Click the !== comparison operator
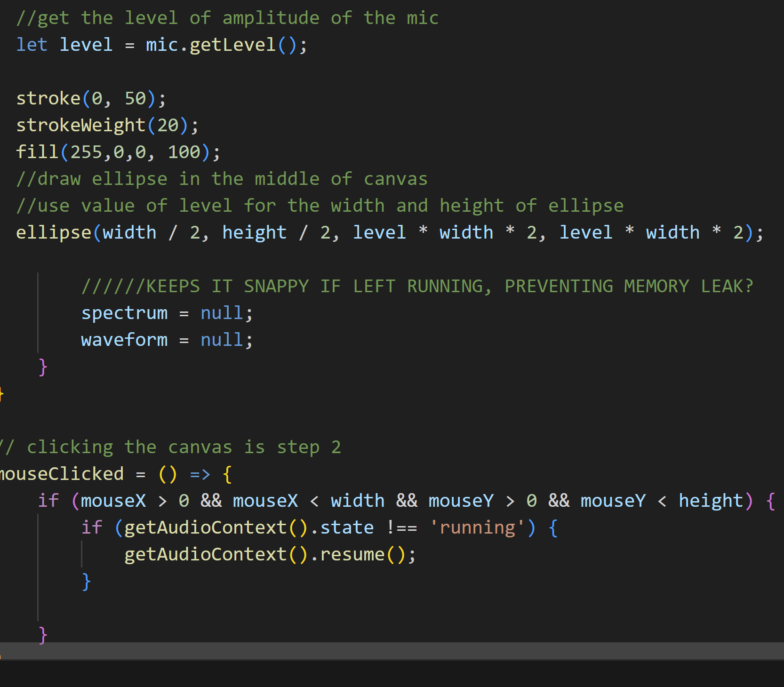This screenshot has width=784, height=687. click(x=401, y=528)
